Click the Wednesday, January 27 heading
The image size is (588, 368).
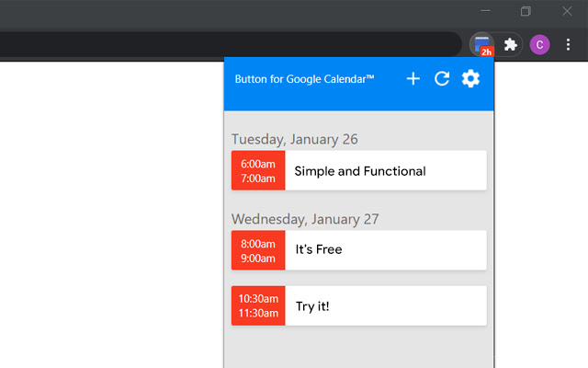305,219
